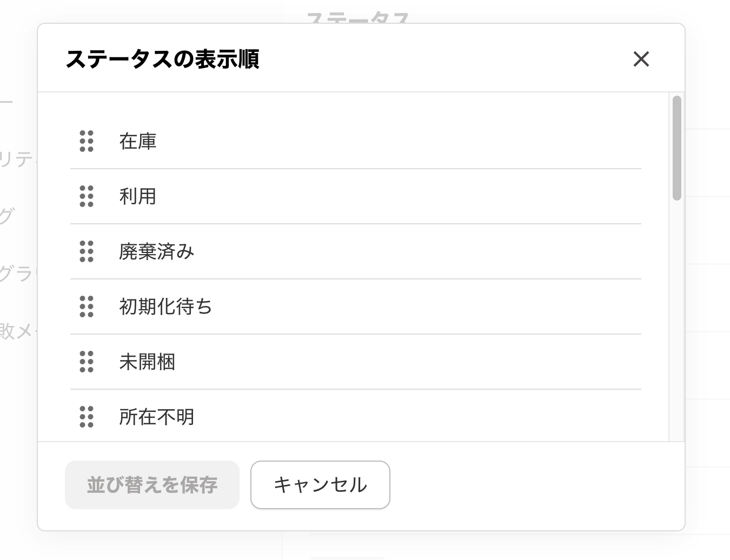Select the drag handle for 初期化待ち
Image resolution: width=730 pixels, height=560 pixels.
click(x=87, y=306)
